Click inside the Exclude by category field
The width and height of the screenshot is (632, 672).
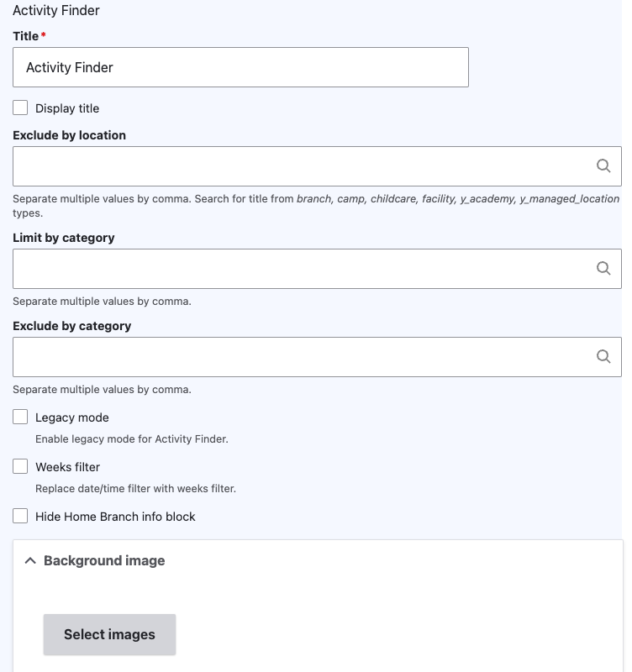(x=317, y=357)
